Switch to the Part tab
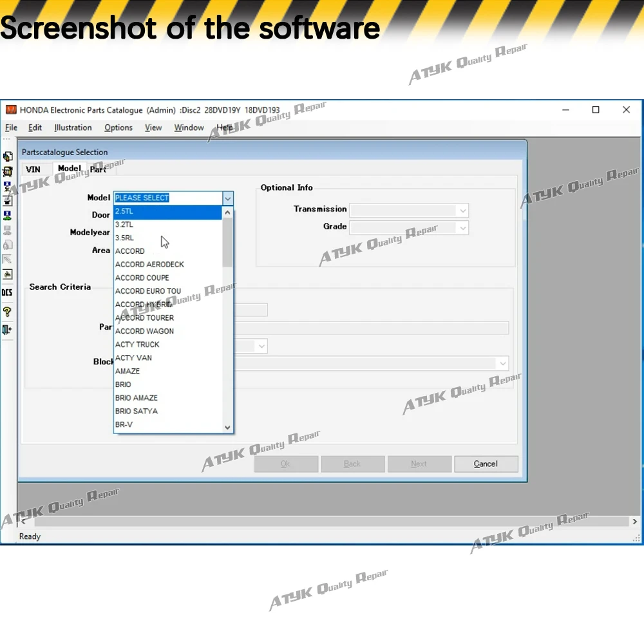 (x=98, y=169)
